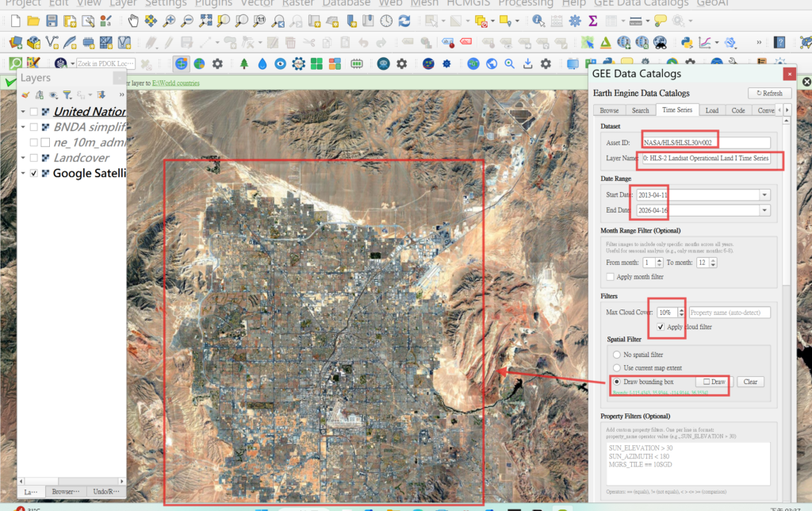
Task: Click the Refresh button in GEE panel
Action: click(x=768, y=93)
